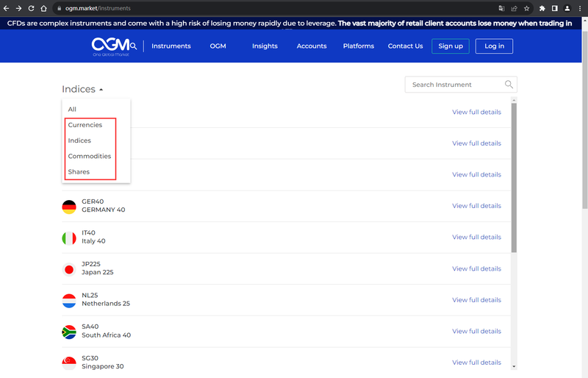The height and width of the screenshot is (378, 588).
Task: Reload the page with refresh icon
Action: pyautogui.click(x=31, y=8)
